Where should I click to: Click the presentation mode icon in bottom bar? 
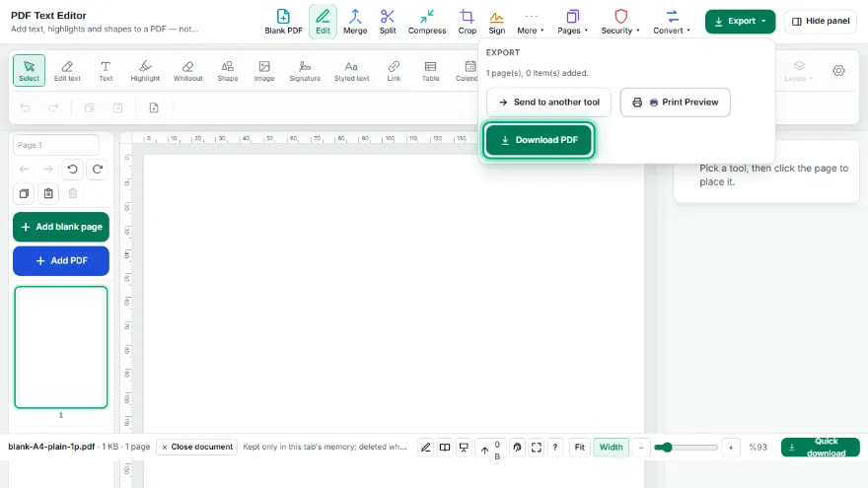464,447
